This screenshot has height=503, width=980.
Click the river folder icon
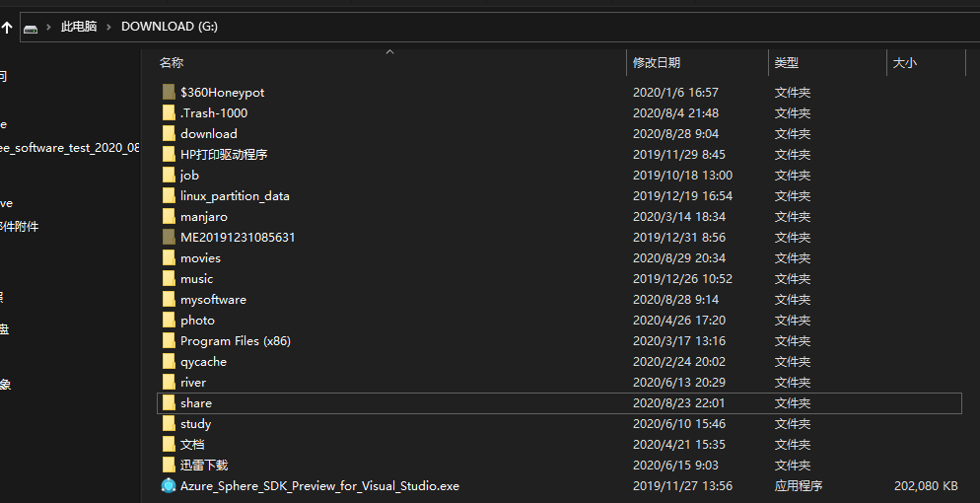click(169, 383)
